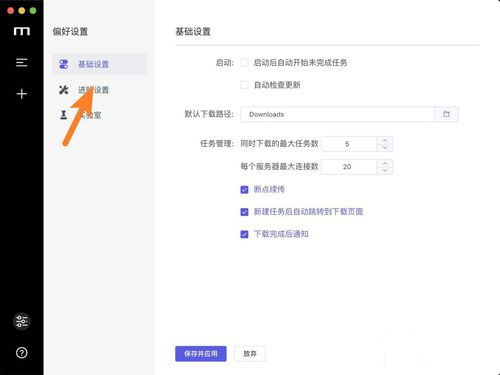Viewport: 500px width, 375px height.
Task: Click the plus icon to add a new task
Action: click(x=22, y=94)
